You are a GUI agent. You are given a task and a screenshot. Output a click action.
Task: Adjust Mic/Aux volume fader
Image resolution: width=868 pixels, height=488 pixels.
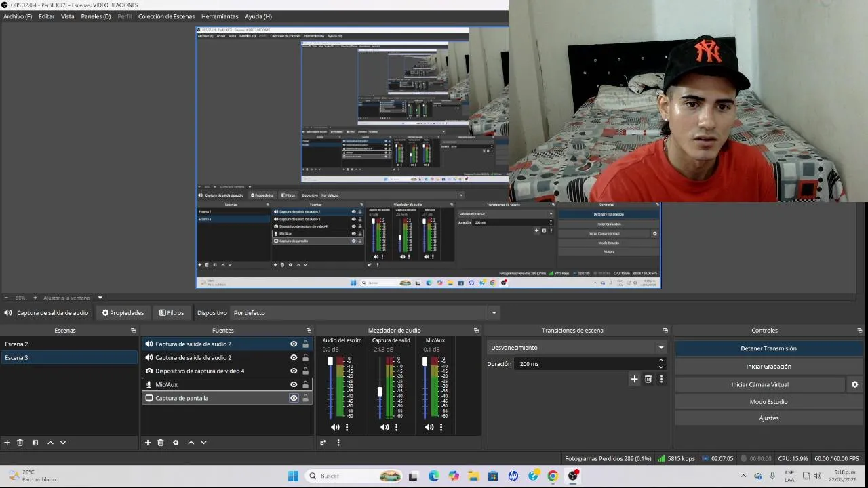coord(425,361)
